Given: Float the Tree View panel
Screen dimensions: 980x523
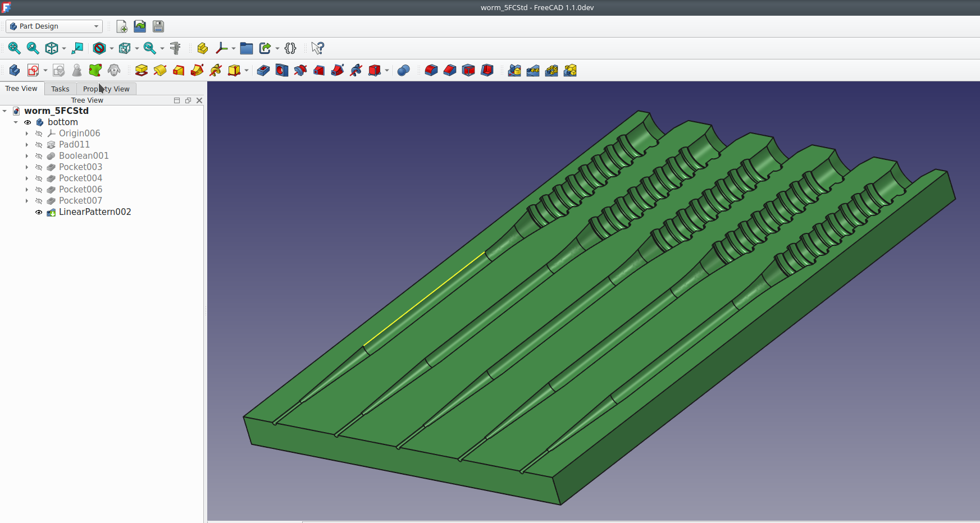Looking at the screenshot, I should pos(188,100).
